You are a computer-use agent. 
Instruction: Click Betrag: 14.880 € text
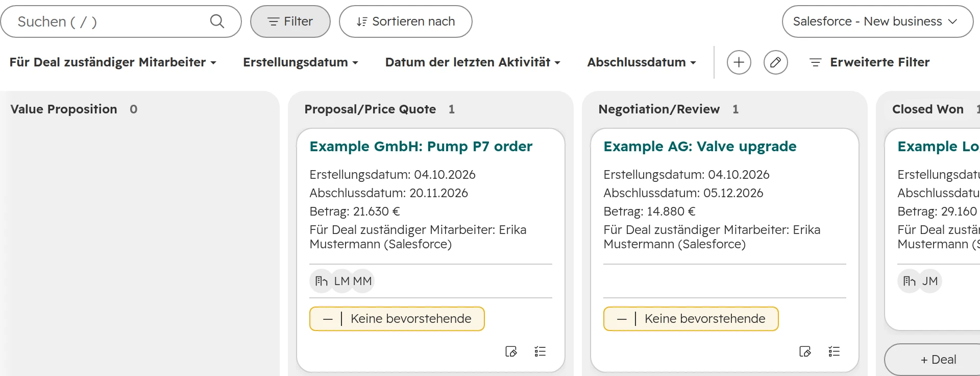[649, 212]
